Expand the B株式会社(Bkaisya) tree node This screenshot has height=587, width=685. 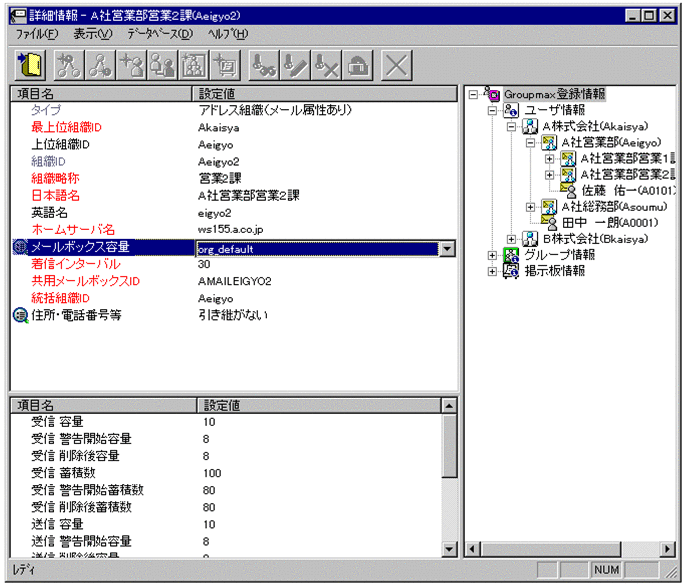511,239
